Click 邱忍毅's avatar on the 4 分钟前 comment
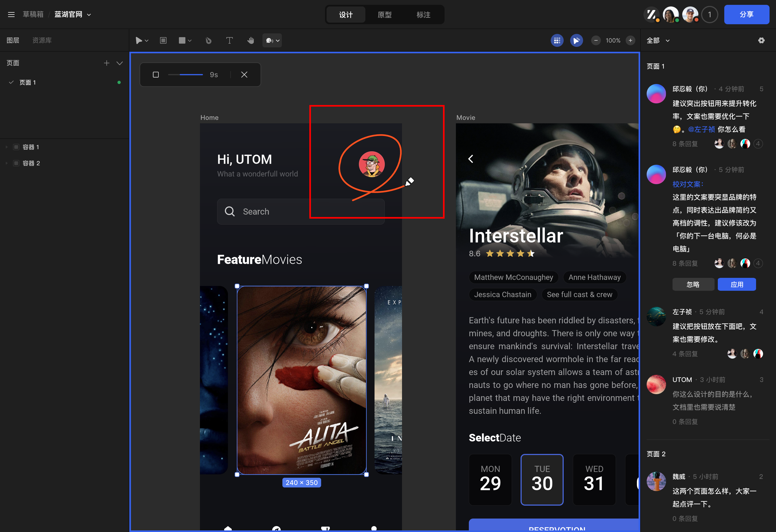Screen dimensions: 776x532 656,94
